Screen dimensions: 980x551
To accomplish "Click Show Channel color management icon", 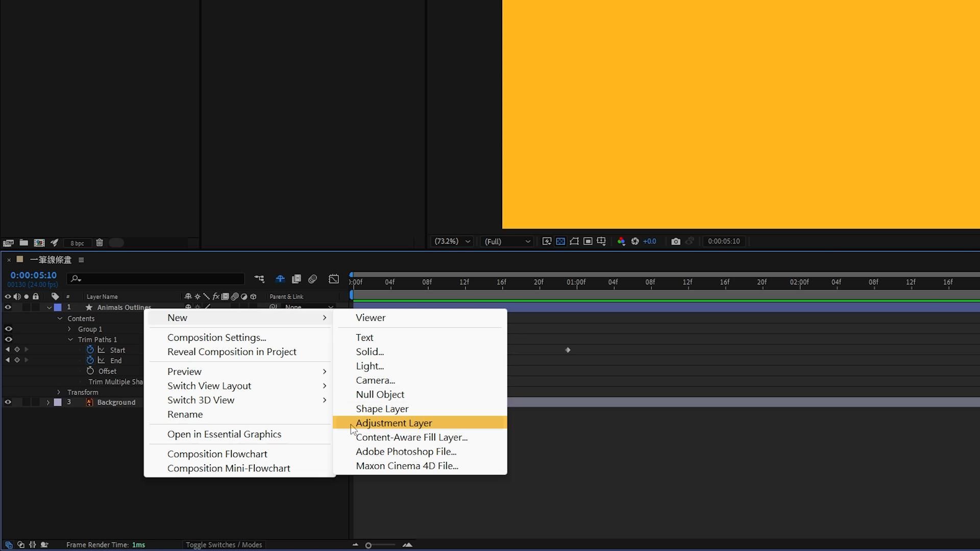I will point(621,241).
